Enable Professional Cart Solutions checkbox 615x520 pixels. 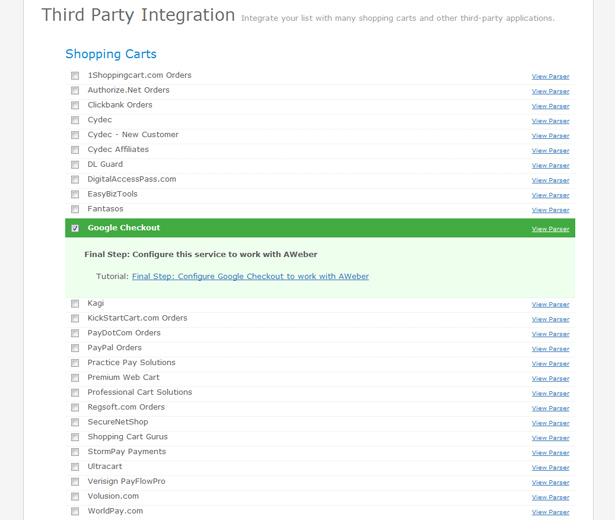[x=75, y=393]
